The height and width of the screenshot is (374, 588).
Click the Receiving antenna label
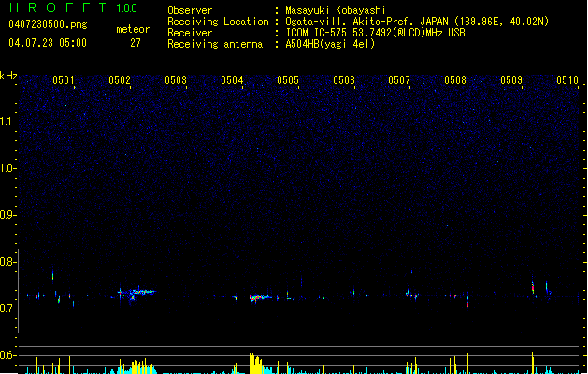point(215,44)
